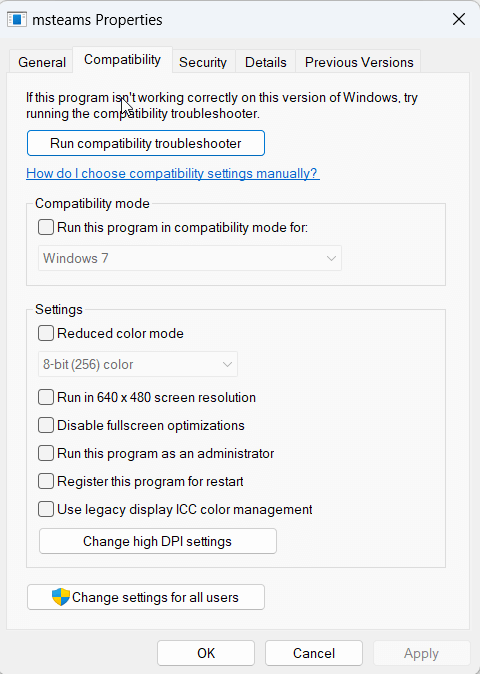Click the msteams icon in title bar
480x674 pixels.
pos(17,19)
